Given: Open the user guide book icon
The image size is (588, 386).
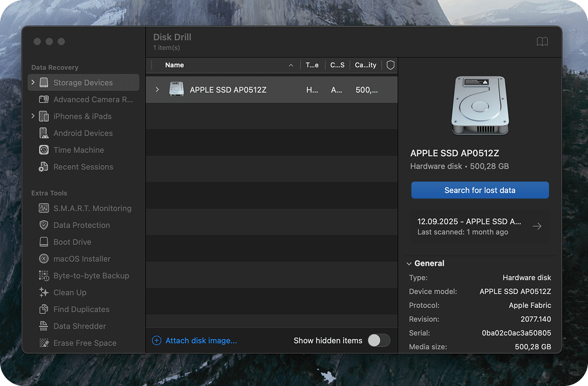Looking at the screenshot, I should coord(542,41).
